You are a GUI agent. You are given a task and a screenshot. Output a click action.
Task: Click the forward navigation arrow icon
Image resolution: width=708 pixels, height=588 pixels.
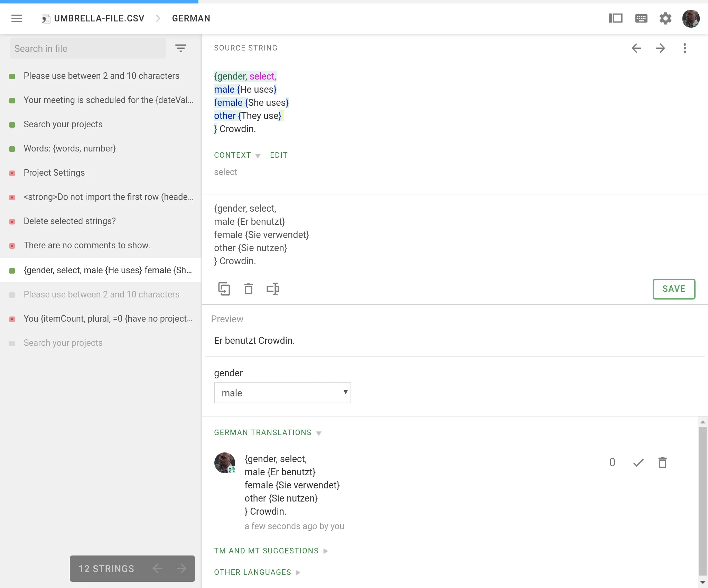[660, 48]
